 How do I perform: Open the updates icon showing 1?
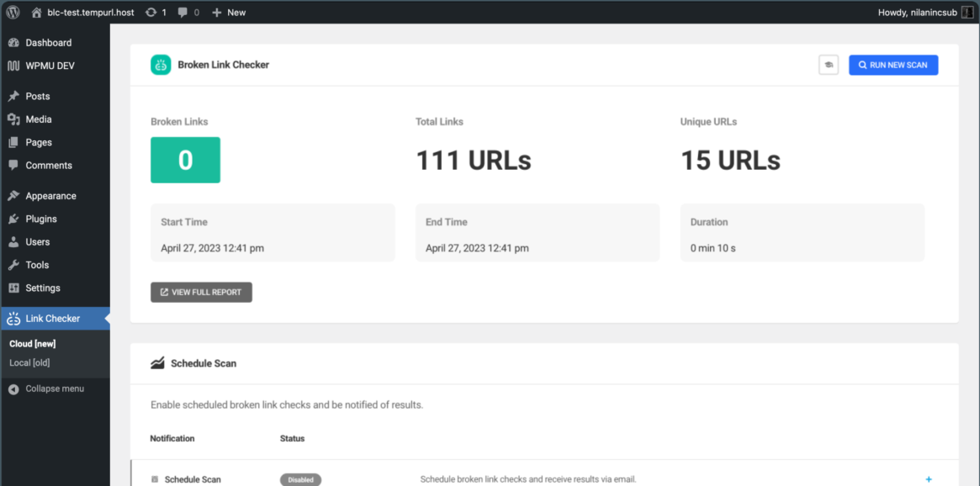click(x=151, y=12)
